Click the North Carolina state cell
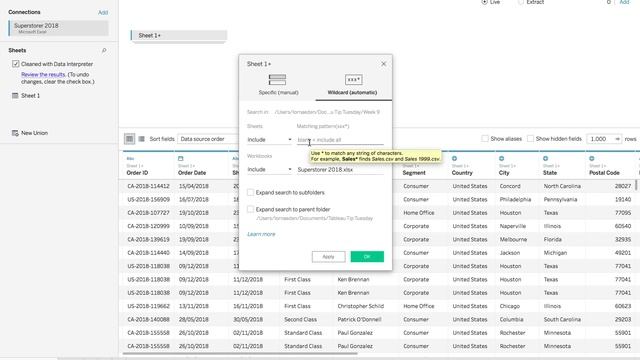The width and height of the screenshot is (640, 360). [x=562, y=186]
